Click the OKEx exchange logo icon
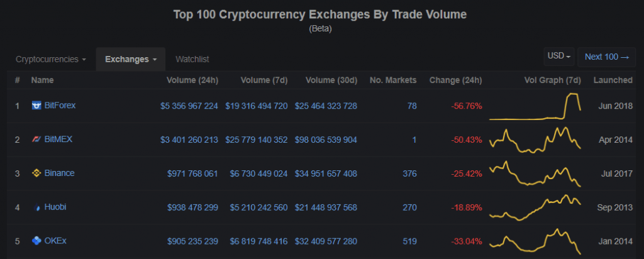 36,240
